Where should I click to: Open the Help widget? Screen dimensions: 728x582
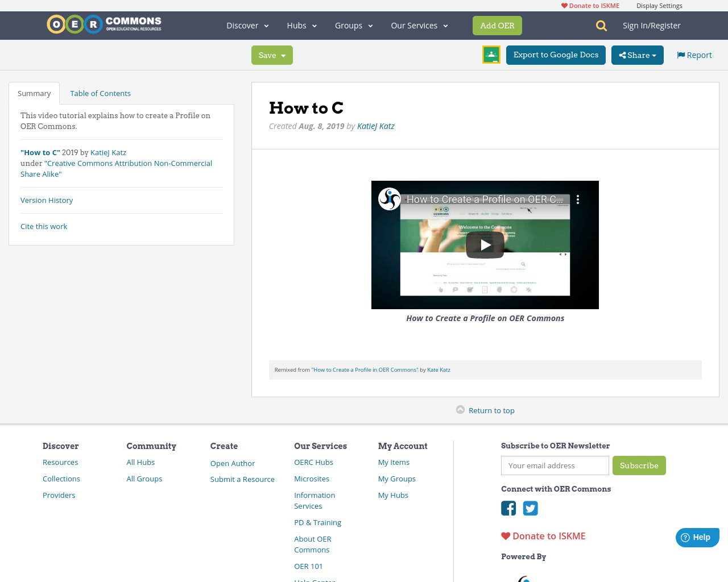[697, 537]
